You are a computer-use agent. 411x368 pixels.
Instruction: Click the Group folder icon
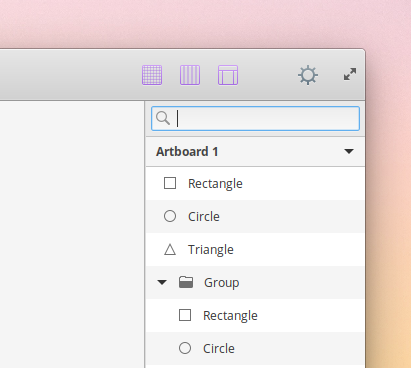pos(186,282)
